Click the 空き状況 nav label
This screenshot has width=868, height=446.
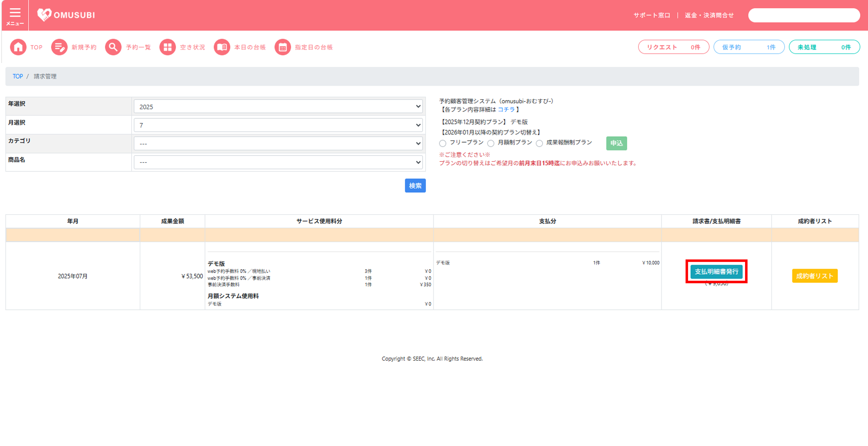click(x=192, y=48)
